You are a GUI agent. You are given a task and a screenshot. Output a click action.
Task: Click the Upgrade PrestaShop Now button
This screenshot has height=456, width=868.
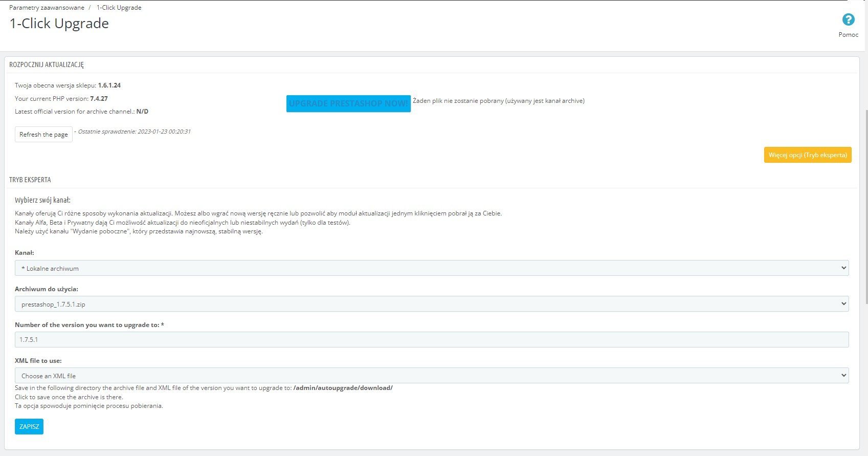[348, 103]
